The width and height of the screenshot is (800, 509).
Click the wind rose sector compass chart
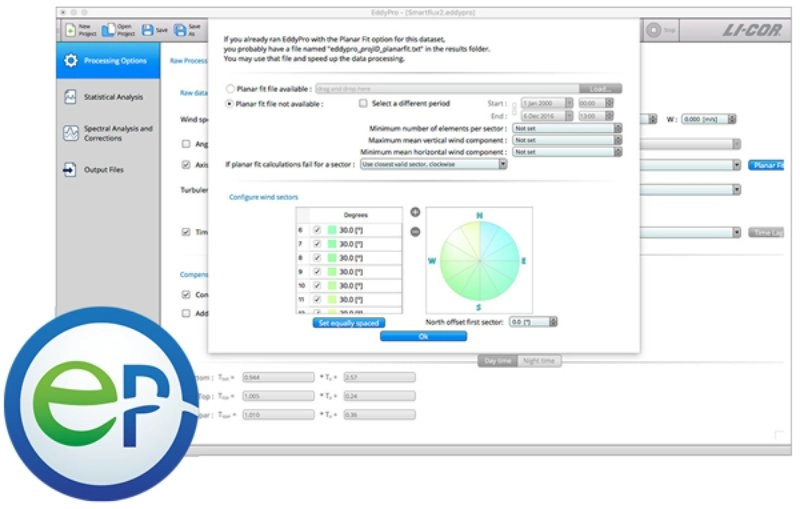point(479,261)
